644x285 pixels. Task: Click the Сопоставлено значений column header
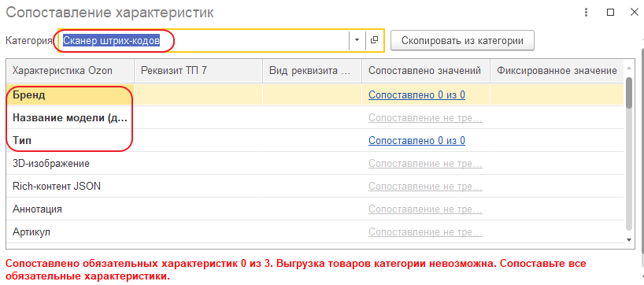(x=425, y=71)
